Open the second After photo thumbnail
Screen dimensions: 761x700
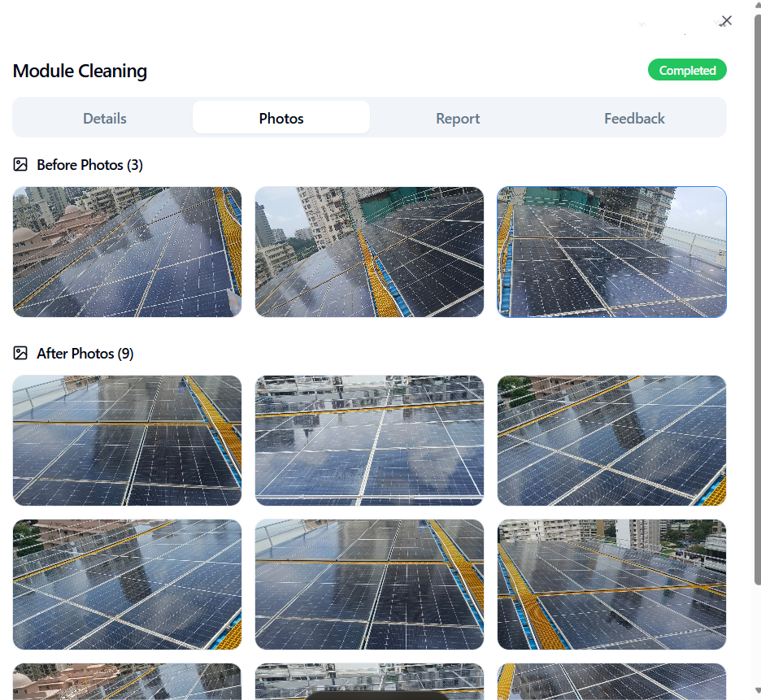pyautogui.click(x=369, y=441)
